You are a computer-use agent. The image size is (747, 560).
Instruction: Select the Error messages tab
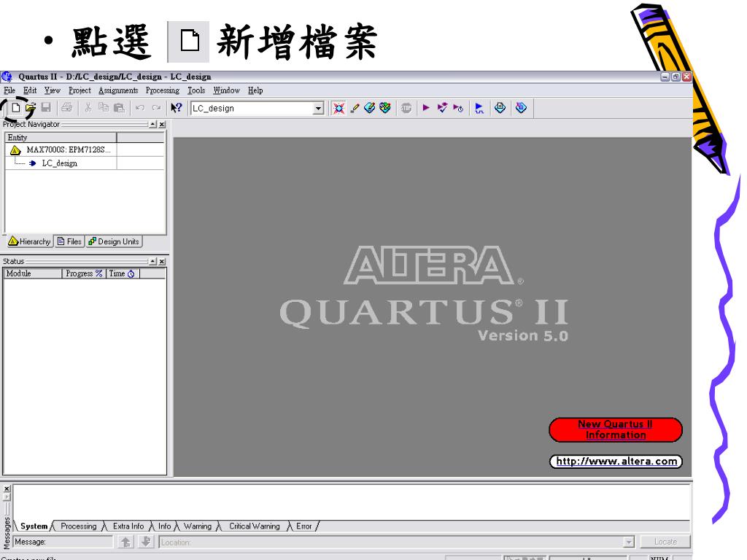click(304, 526)
